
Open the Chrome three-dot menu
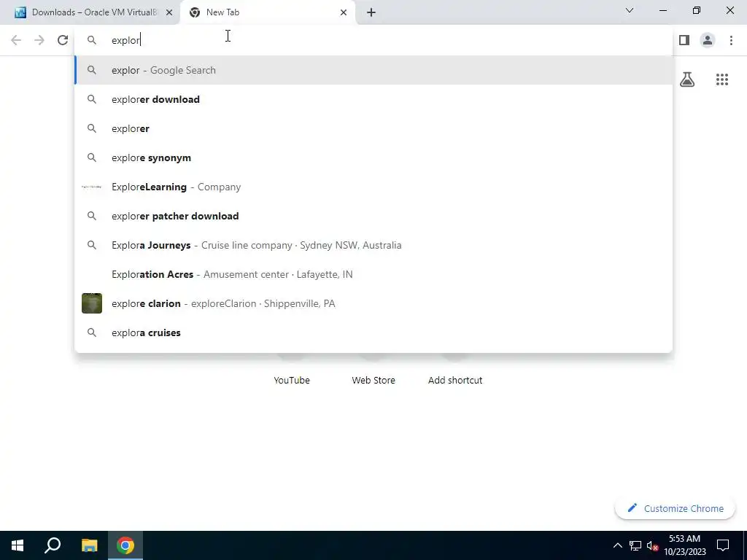[731, 40]
